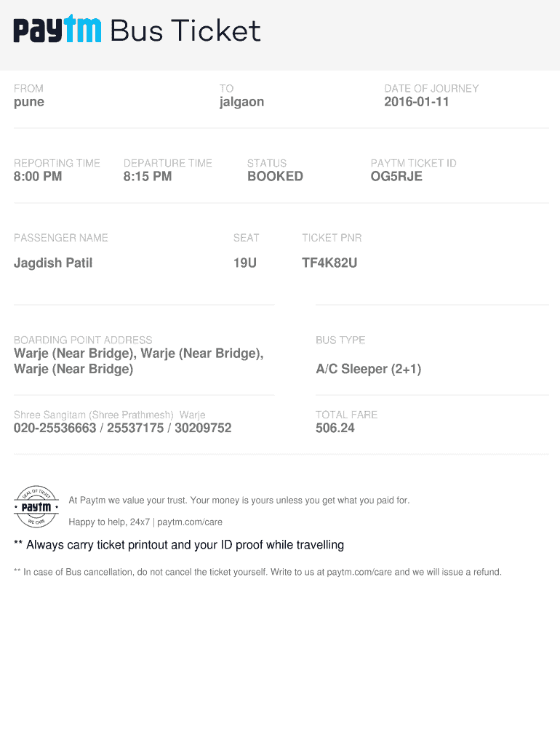The height and width of the screenshot is (745, 560).
Task: Click the journey date 2016-01-11
Action: (x=417, y=102)
